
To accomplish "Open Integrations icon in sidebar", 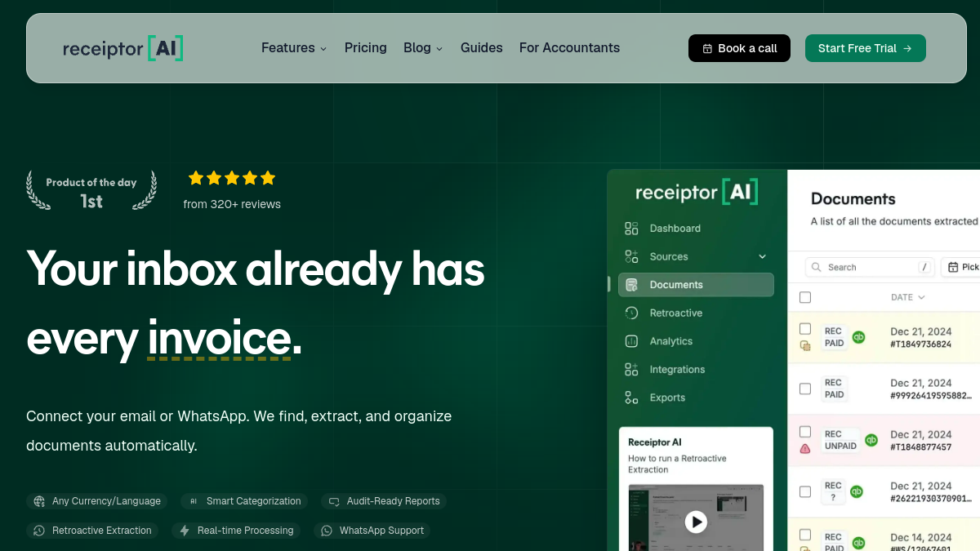I will [x=631, y=369].
